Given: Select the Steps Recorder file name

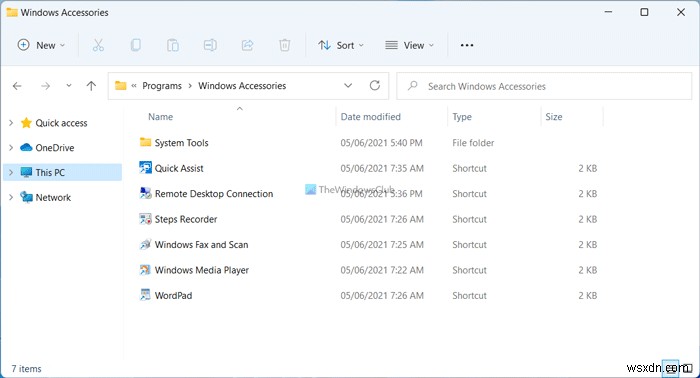Looking at the screenshot, I should click(x=186, y=219).
